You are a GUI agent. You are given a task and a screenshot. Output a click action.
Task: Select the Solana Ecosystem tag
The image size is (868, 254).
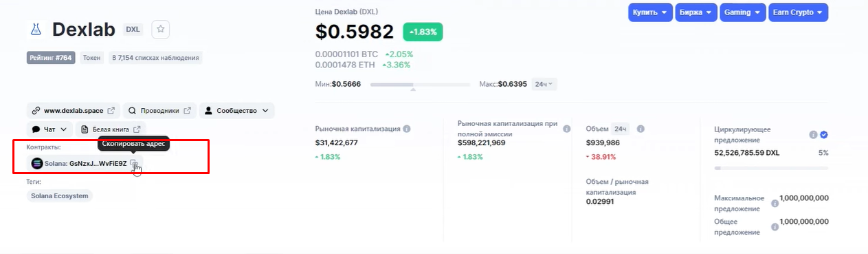(60, 195)
